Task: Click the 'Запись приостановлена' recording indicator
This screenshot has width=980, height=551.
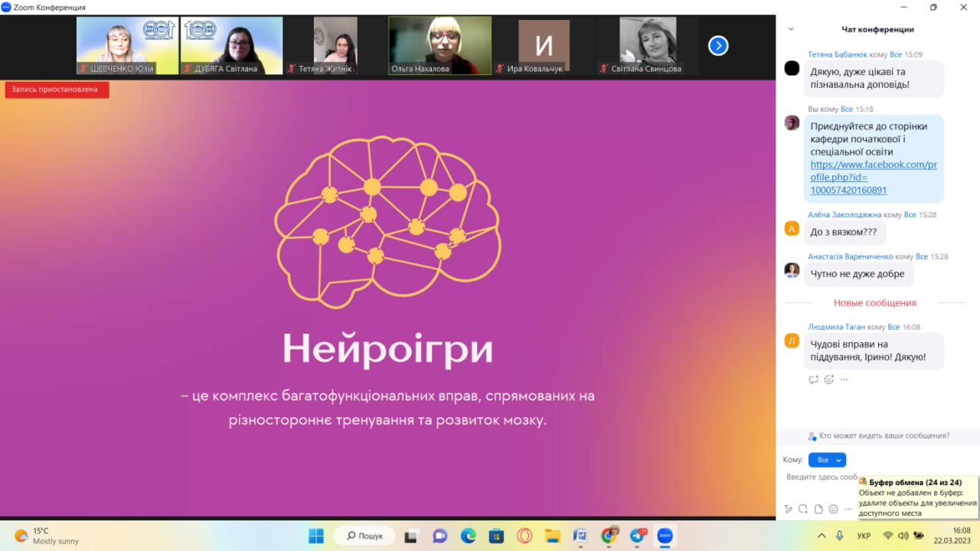Action: click(x=57, y=90)
